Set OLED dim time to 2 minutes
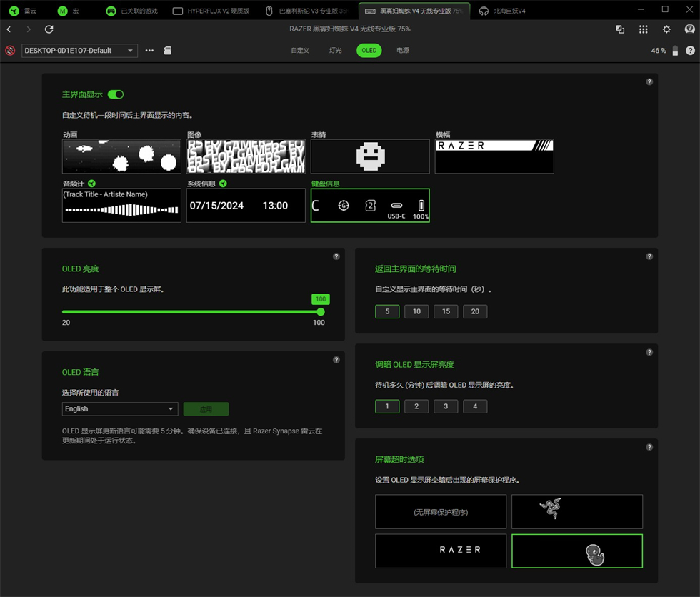This screenshot has width=700, height=597. pyautogui.click(x=416, y=406)
